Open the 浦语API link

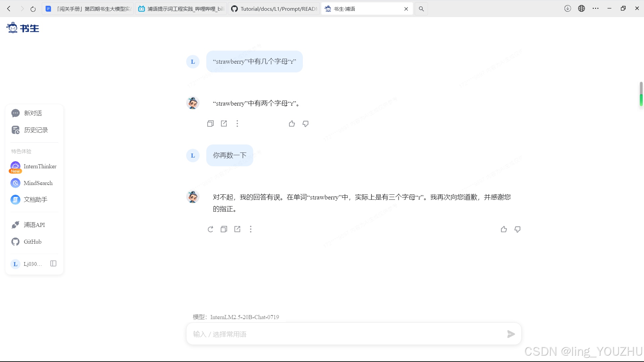(x=34, y=225)
